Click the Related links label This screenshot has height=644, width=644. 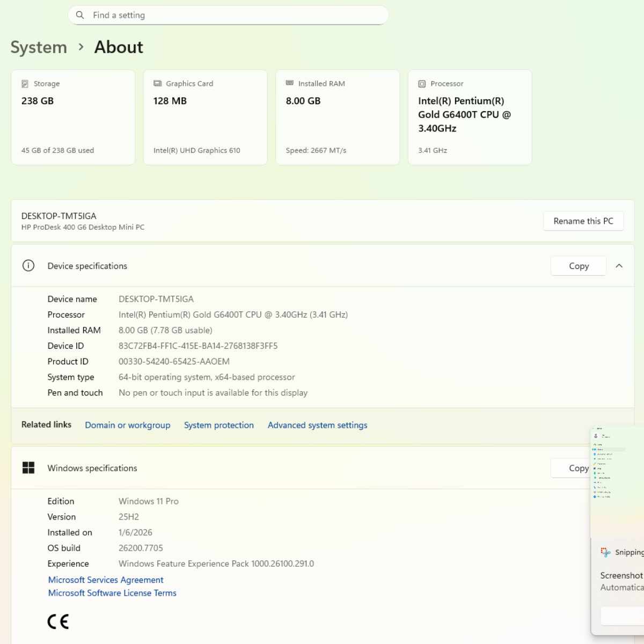(x=46, y=425)
